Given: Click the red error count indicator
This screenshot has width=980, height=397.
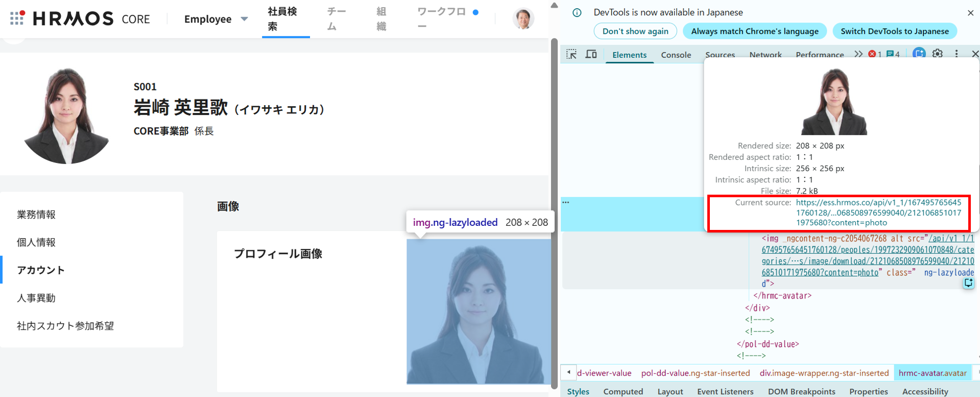Looking at the screenshot, I should coord(875,54).
